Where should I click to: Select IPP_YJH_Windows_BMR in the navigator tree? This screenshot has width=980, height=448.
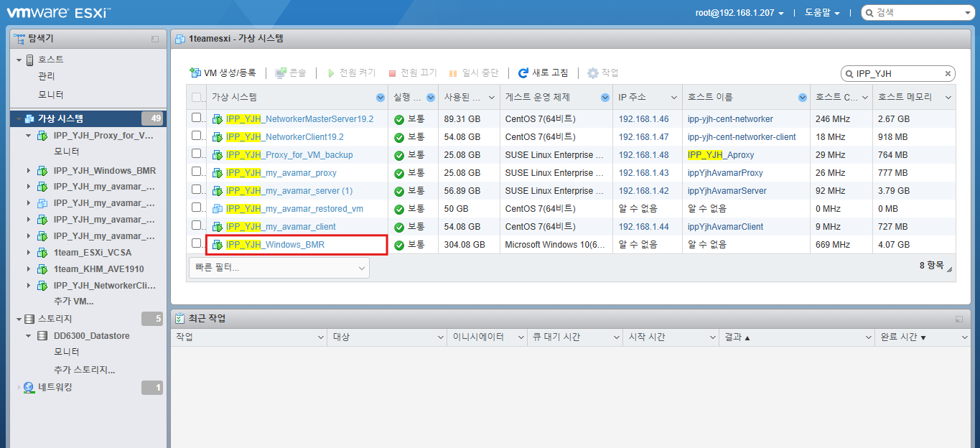[105, 170]
